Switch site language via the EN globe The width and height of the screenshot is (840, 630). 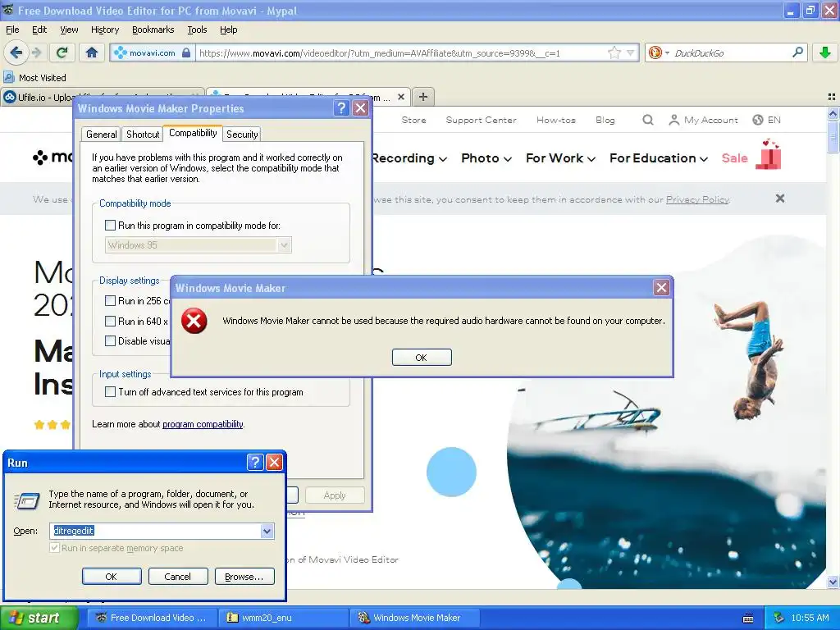coord(766,120)
